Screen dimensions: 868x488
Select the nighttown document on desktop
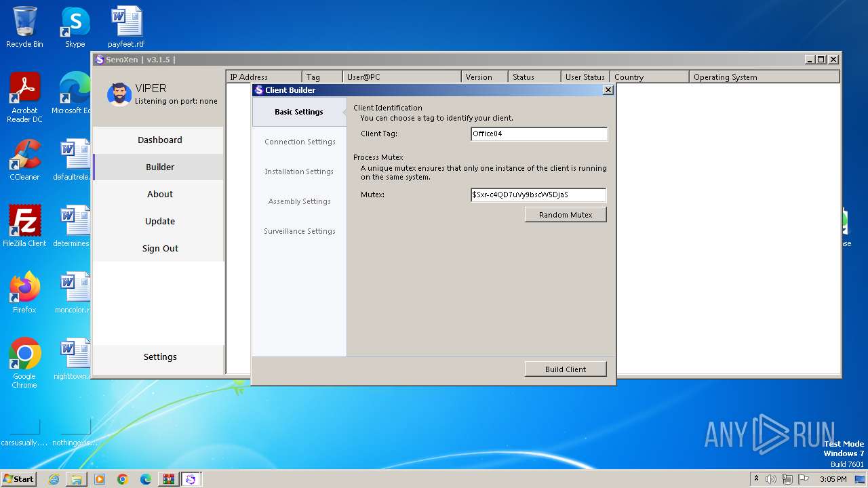(x=72, y=359)
